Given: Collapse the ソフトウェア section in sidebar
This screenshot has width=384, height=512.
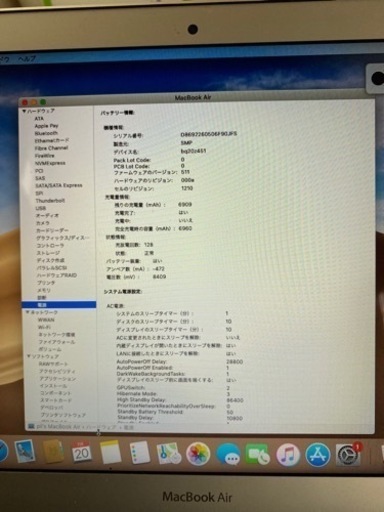Looking at the screenshot, I should click(x=28, y=356).
